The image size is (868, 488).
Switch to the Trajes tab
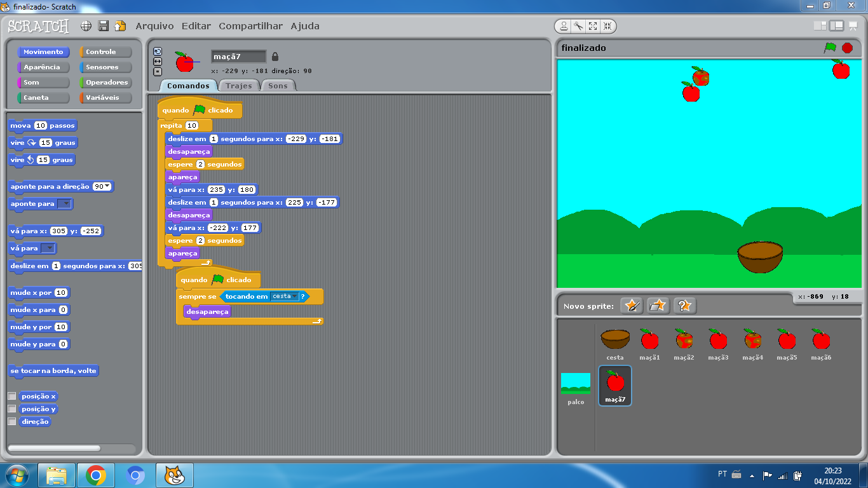tap(239, 86)
